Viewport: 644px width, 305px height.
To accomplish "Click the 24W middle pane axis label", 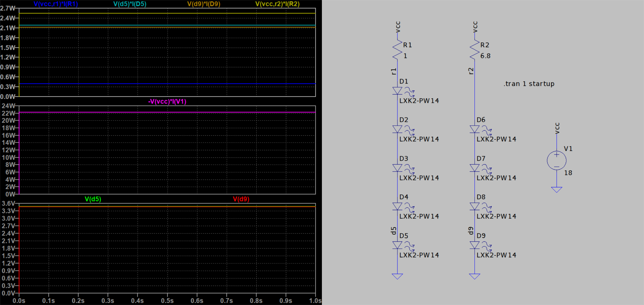I will click(8, 106).
